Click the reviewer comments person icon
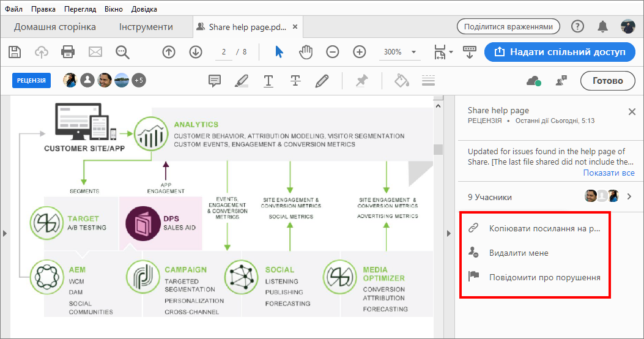The width and height of the screenshot is (644, 339). coord(561,81)
